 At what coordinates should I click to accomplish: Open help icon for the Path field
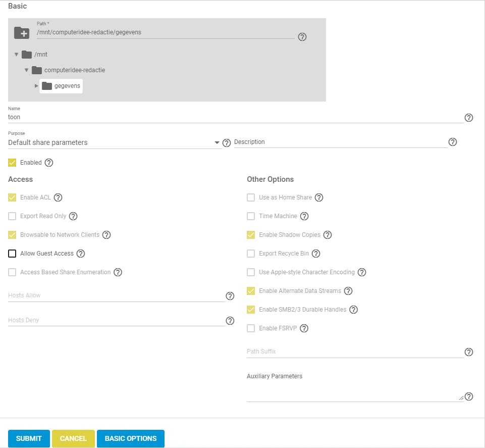(x=302, y=37)
